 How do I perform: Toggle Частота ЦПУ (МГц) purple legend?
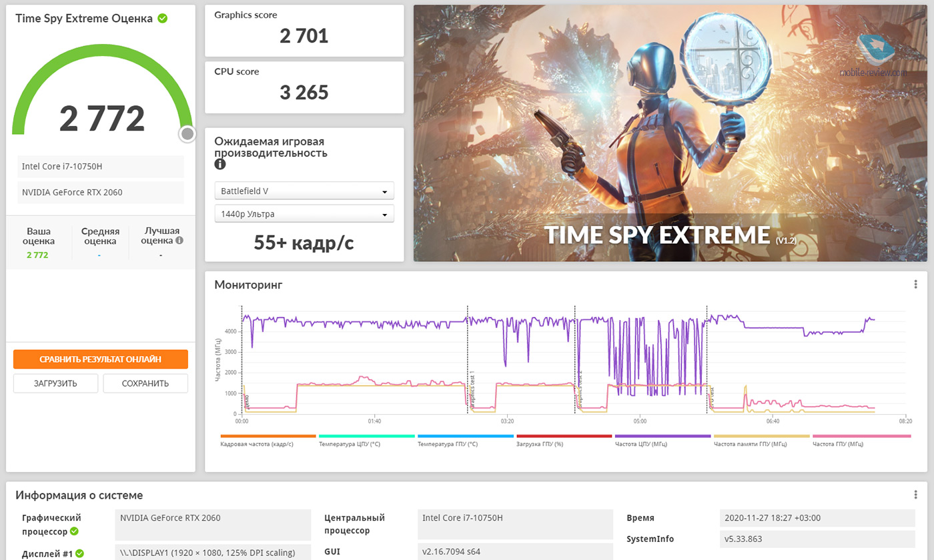662,440
